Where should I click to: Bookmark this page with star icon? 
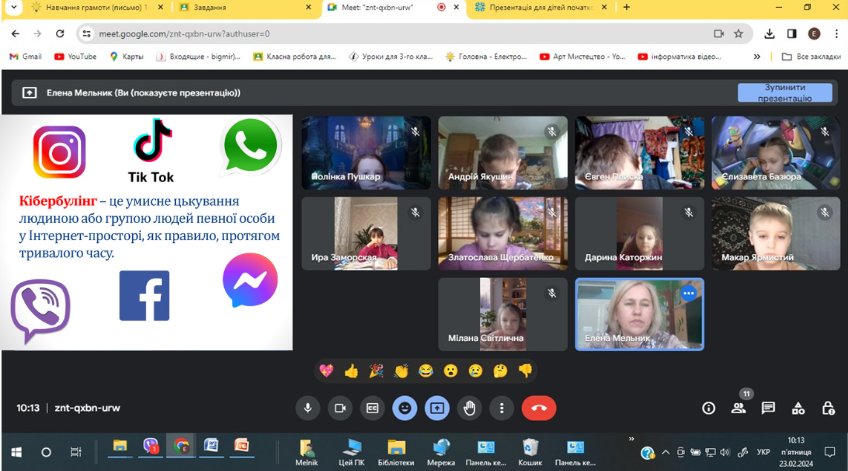(738, 34)
